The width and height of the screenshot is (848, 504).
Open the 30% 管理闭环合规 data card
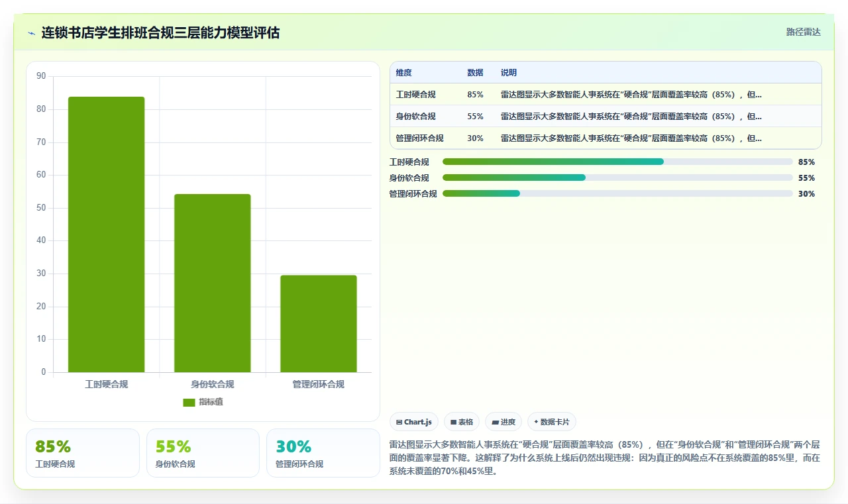coord(323,453)
